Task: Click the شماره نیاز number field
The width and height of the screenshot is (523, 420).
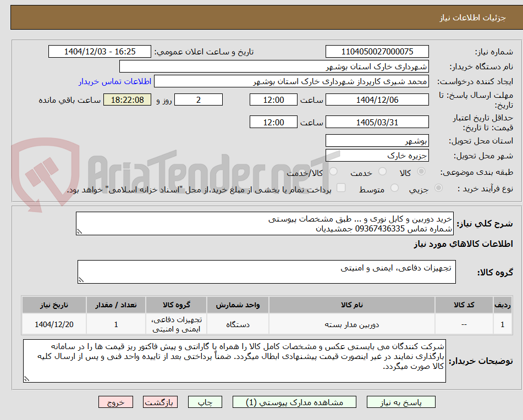Action: click(x=377, y=52)
